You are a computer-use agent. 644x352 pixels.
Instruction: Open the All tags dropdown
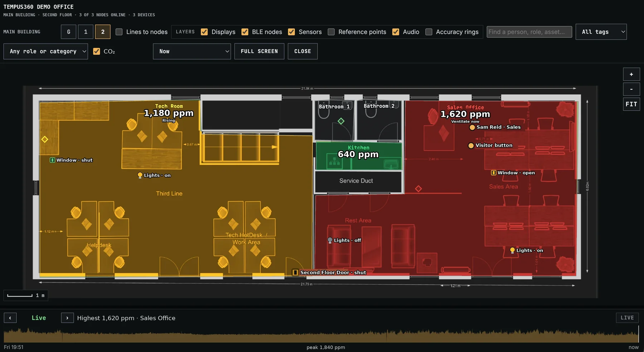pyautogui.click(x=601, y=32)
